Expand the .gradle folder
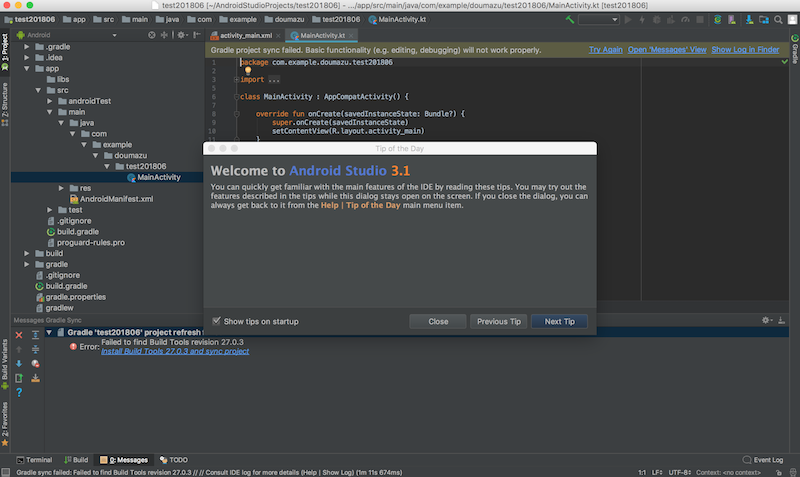 27,46
